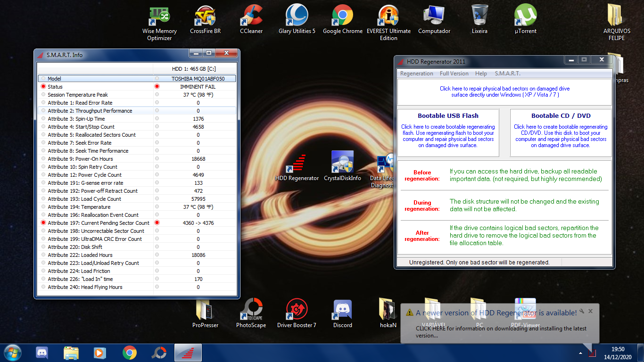Select HDD Regenerator taskbar button
The width and height of the screenshot is (644, 362).
click(x=188, y=353)
